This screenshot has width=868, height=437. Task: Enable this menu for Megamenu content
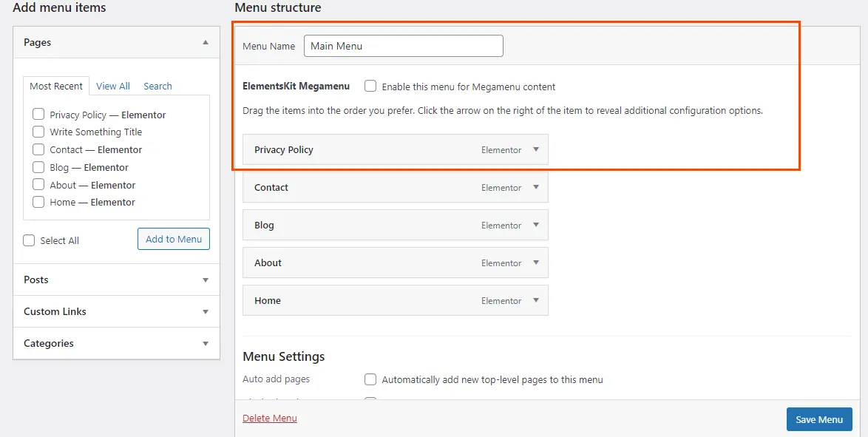tap(370, 87)
